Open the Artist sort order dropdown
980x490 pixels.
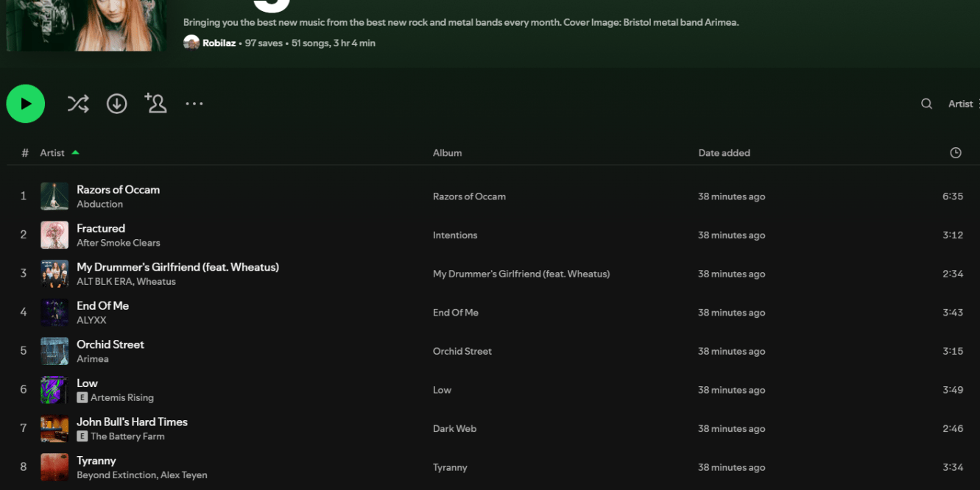click(962, 104)
